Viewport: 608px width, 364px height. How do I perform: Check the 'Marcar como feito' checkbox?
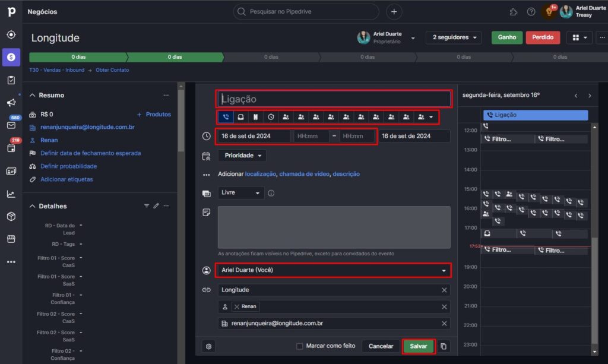coord(300,346)
